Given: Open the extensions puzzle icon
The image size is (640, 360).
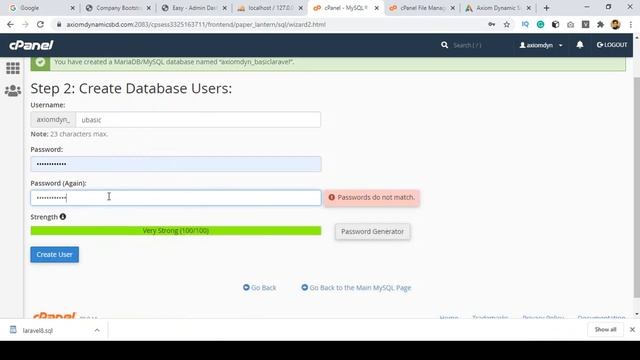Looking at the screenshot, I should point(600,24).
